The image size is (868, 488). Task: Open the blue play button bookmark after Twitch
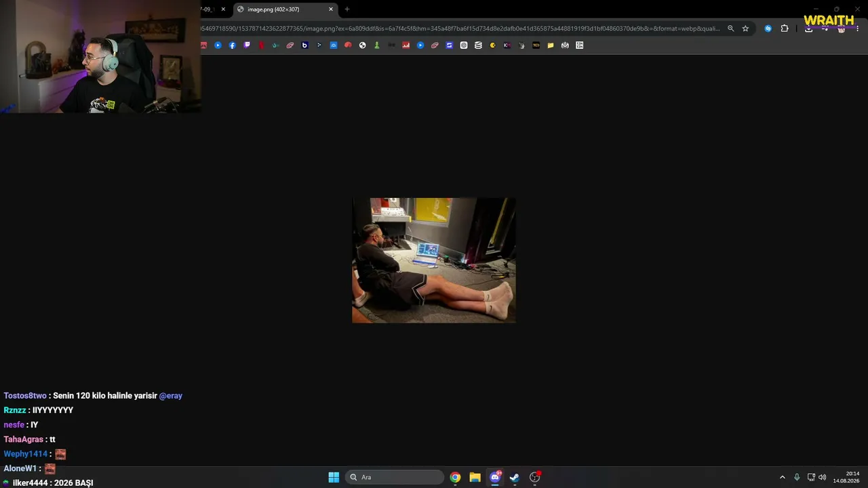coord(420,45)
